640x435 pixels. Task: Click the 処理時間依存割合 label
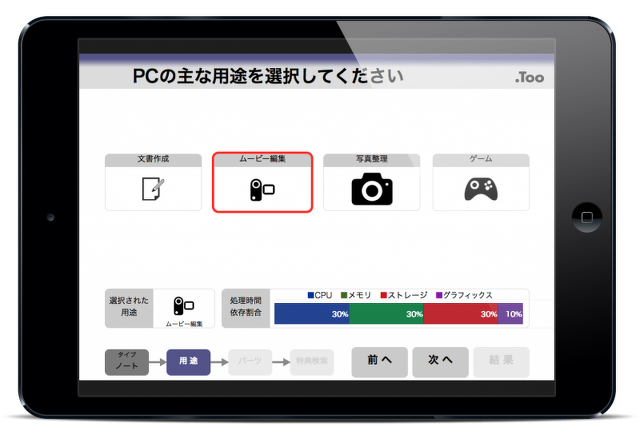tap(244, 308)
